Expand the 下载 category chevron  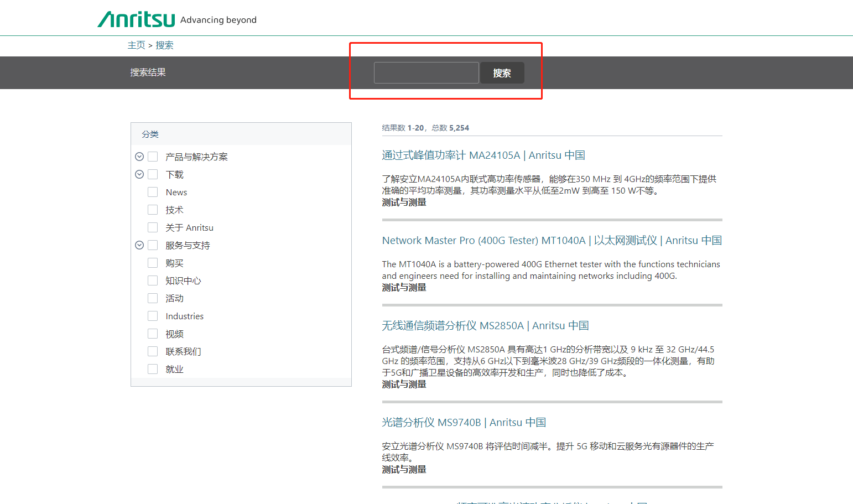pyautogui.click(x=139, y=174)
